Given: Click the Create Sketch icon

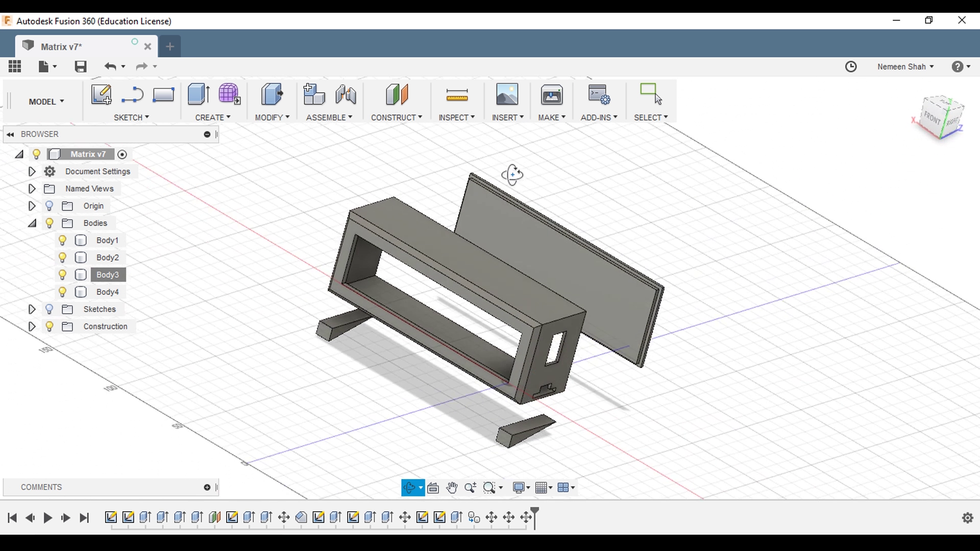Looking at the screenshot, I should [x=101, y=94].
